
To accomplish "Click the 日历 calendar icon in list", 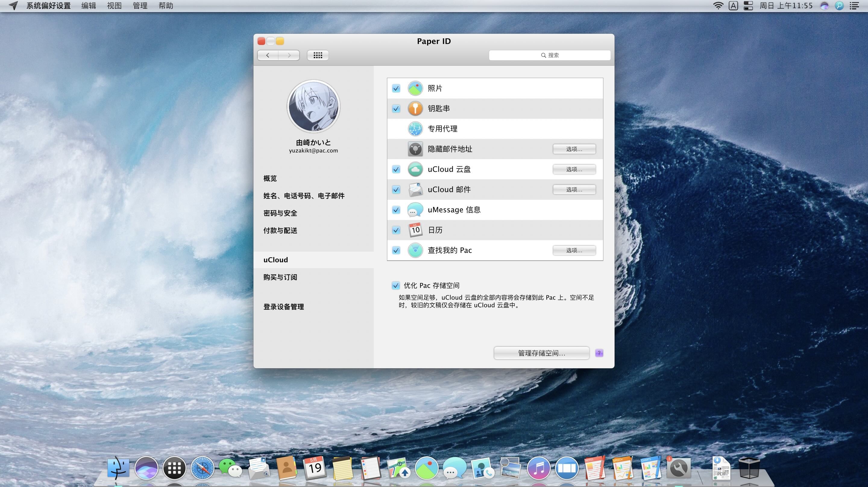I will (415, 230).
